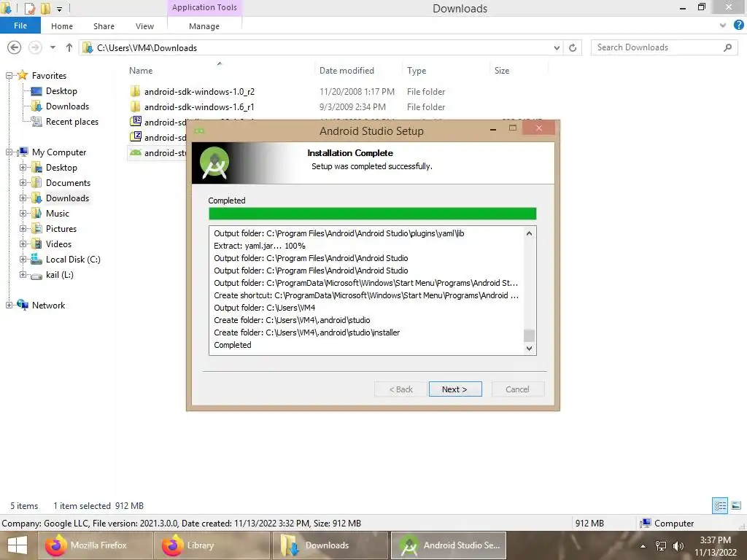Click the Explorer forward navigation arrow
The image size is (747, 560).
point(35,47)
